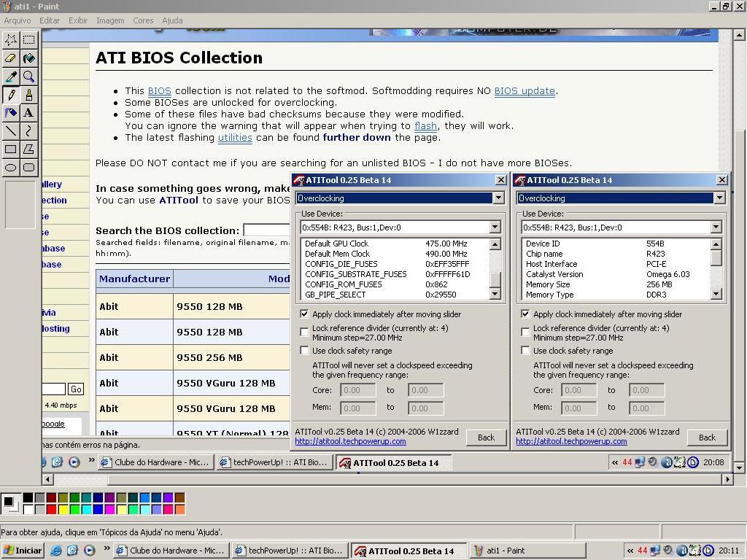This screenshot has height=560, width=747.
Task: Pick brown in the color palette
Action: click(179, 498)
